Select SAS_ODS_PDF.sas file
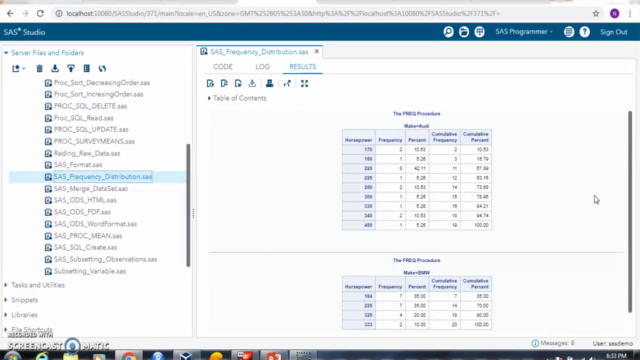 pyautogui.click(x=82, y=212)
